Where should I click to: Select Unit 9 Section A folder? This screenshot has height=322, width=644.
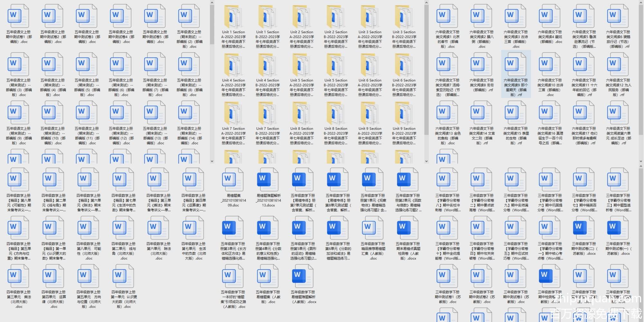(x=370, y=113)
